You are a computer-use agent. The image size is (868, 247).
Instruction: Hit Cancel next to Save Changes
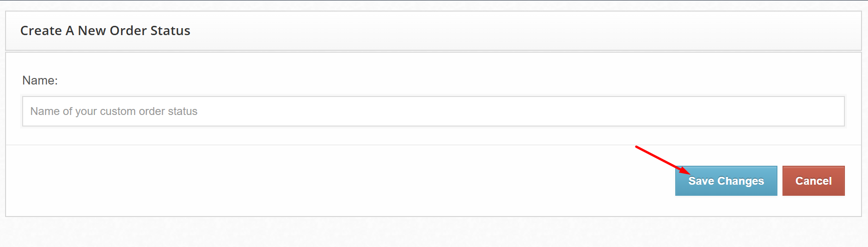(813, 181)
